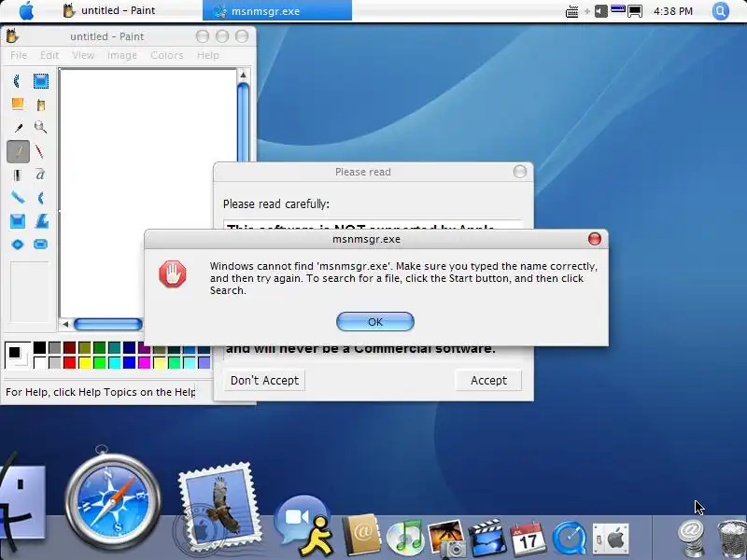Open the Image menu in Paint

tap(122, 55)
